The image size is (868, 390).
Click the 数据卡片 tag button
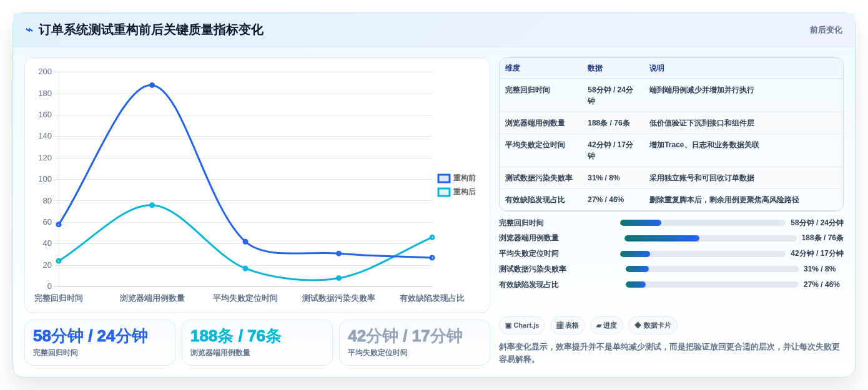click(653, 325)
